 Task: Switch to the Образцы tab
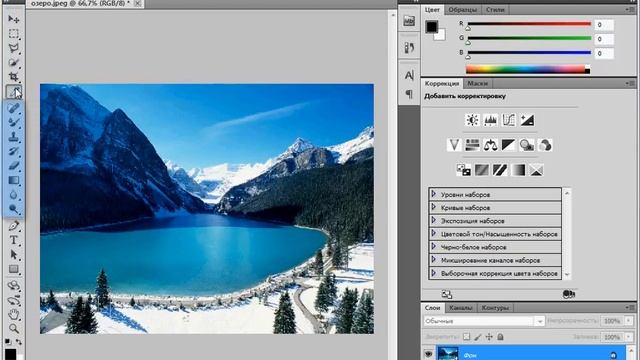(462, 10)
